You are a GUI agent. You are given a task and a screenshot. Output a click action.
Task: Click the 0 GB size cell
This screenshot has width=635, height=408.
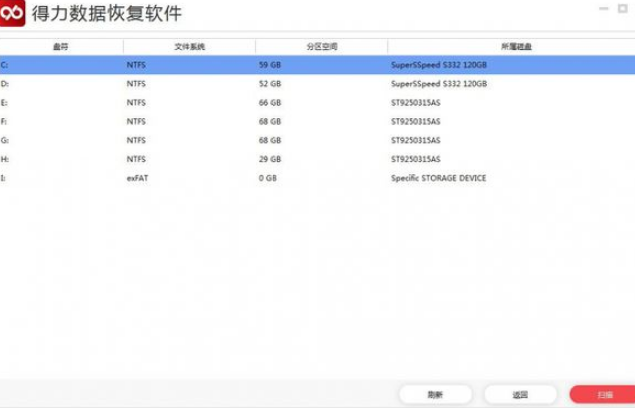pyautogui.click(x=268, y=178)
